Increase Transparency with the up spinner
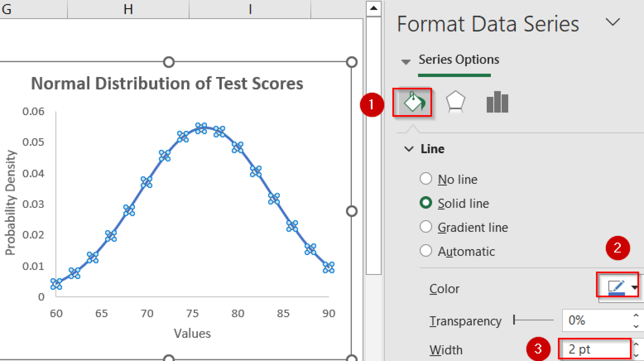The image size is (644, 361). (636, 315)
